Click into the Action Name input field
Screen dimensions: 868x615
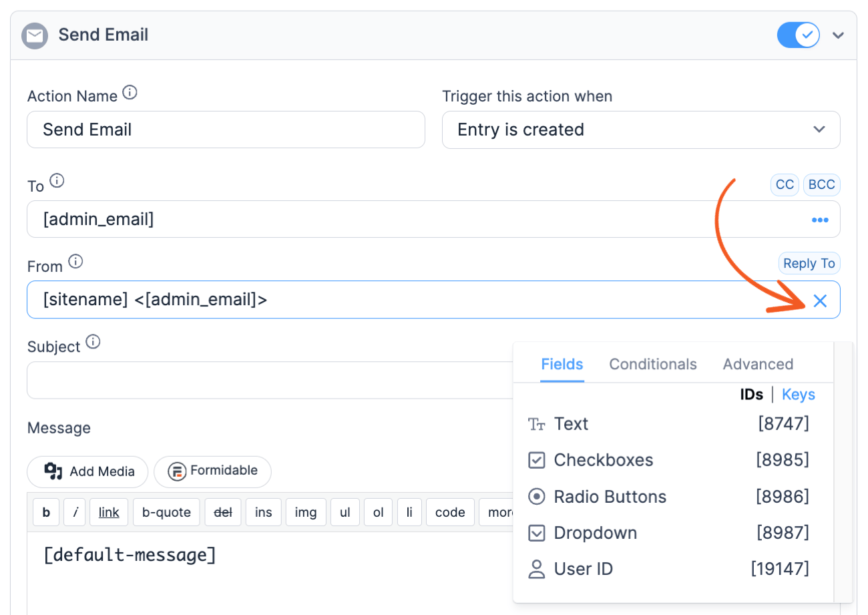pos(226,130)
